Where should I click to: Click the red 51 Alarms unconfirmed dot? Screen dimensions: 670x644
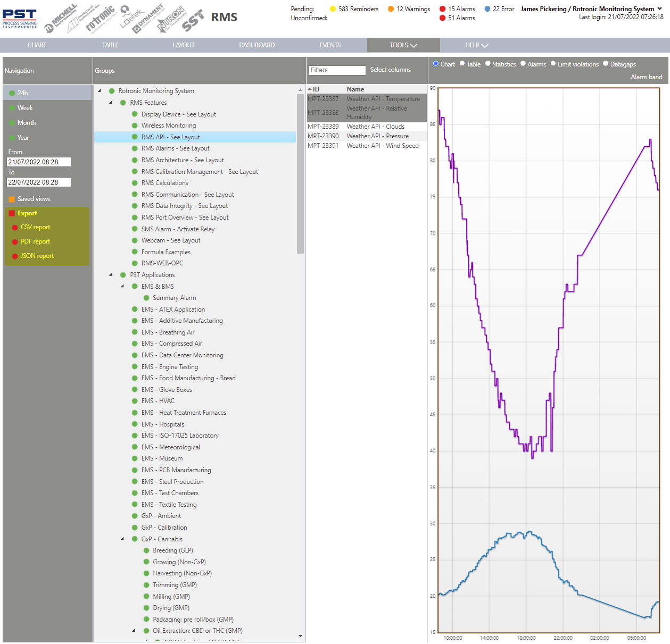(443, 18)
